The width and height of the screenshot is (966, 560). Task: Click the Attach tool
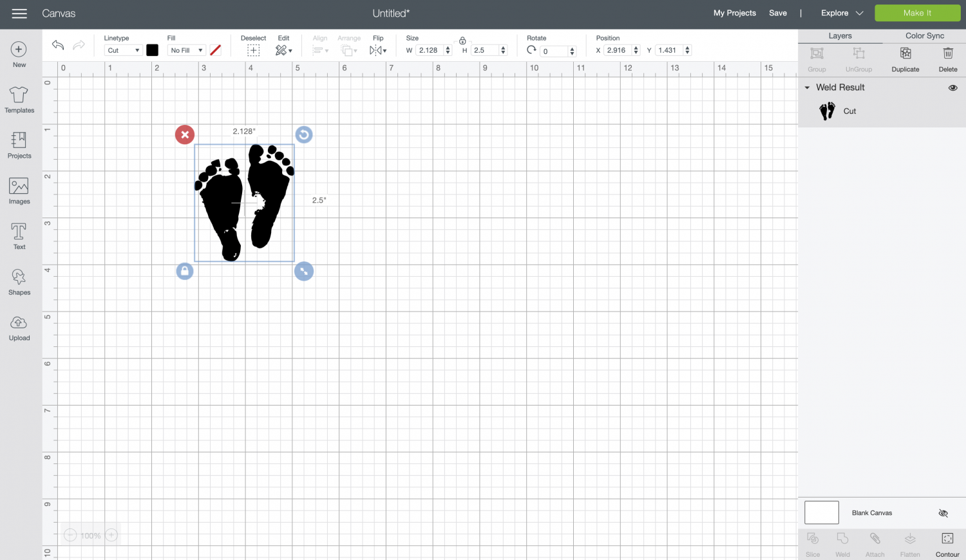pos(875,544)
